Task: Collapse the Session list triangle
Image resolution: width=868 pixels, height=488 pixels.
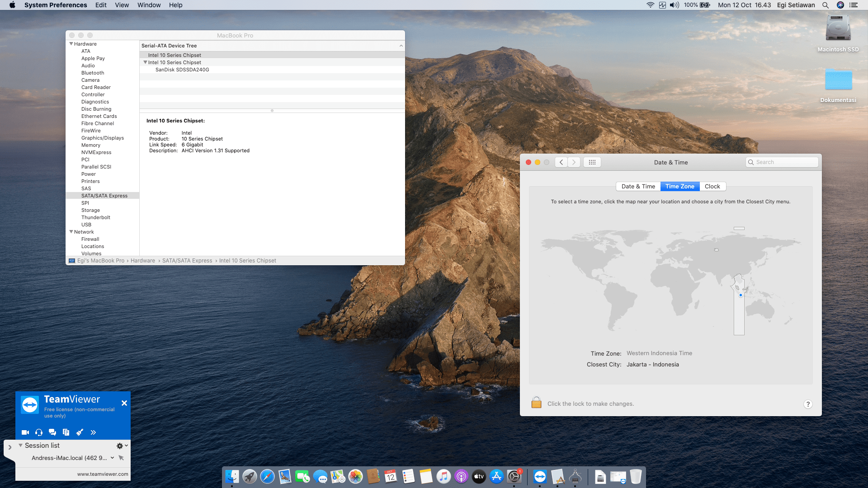Action: [x=20, y=446]
